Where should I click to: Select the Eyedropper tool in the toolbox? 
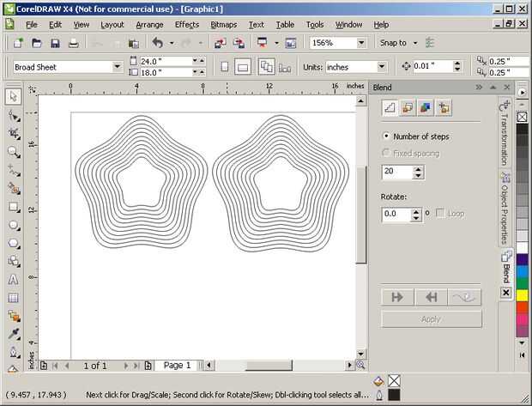pos(14,334)
